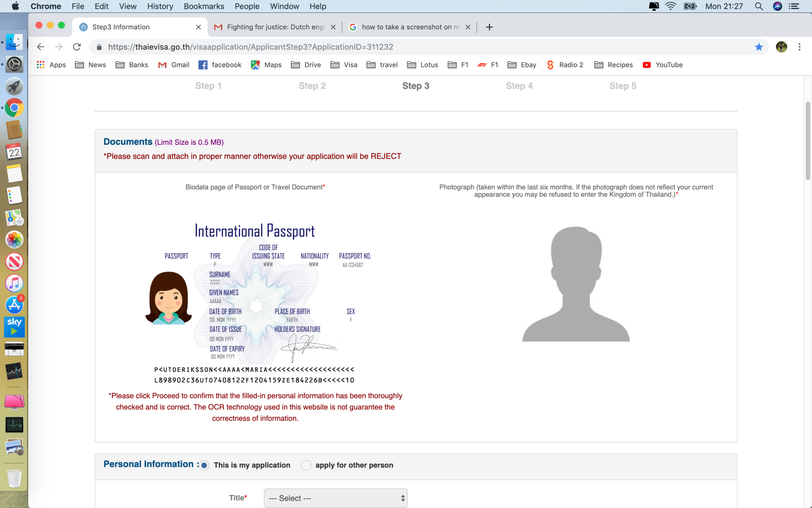The width and height of the screenshot is (812, 508).
Task: Open Notification Center icon
Action: (794, 6)
